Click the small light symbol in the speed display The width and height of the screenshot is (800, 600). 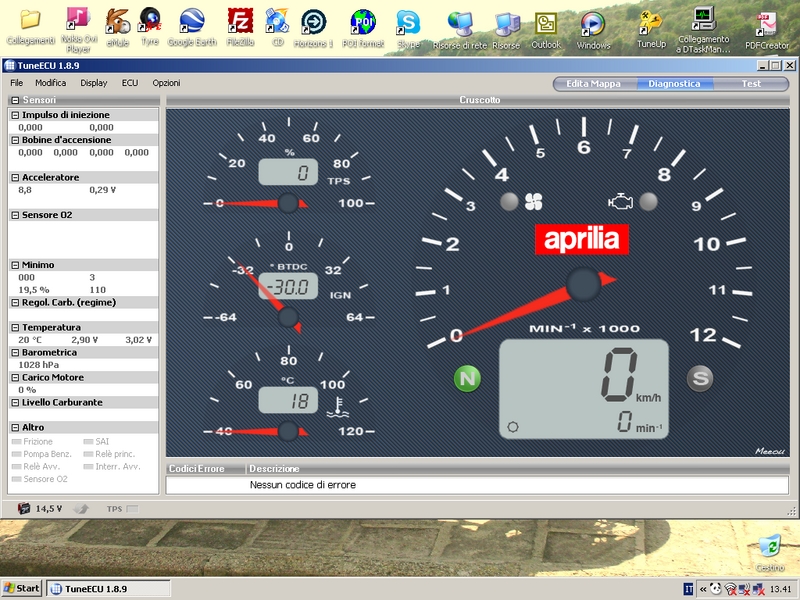coord(513,427)
